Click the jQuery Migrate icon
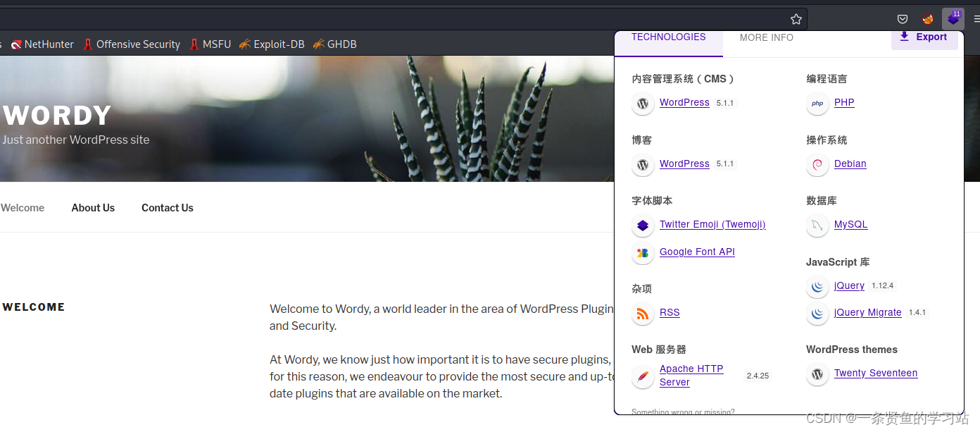 [817, 314]
